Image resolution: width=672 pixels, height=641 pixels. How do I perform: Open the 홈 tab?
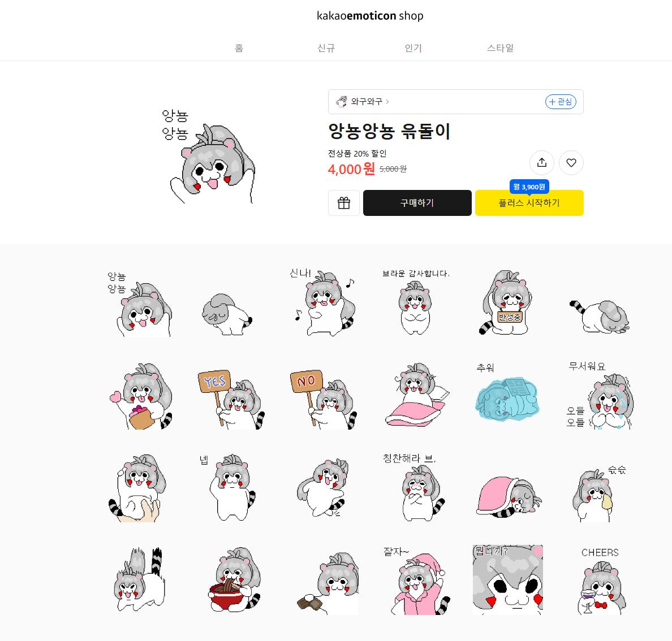tap(239, 48)
